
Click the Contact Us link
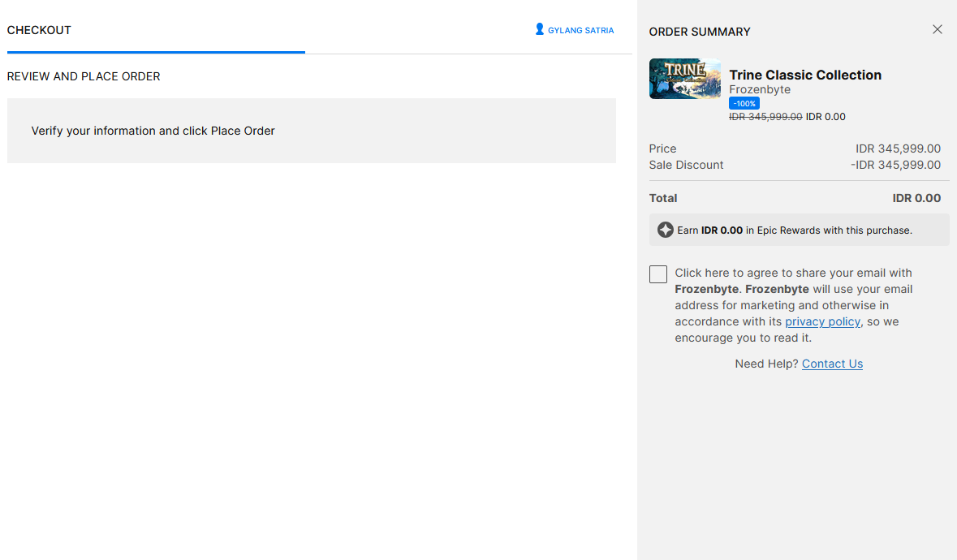832,364
